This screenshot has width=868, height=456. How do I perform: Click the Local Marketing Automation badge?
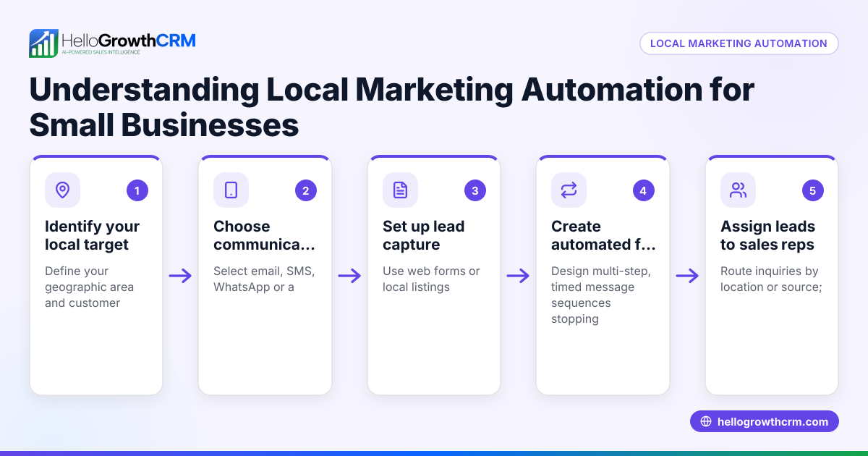pyautogui.click(x=739, y=43)
